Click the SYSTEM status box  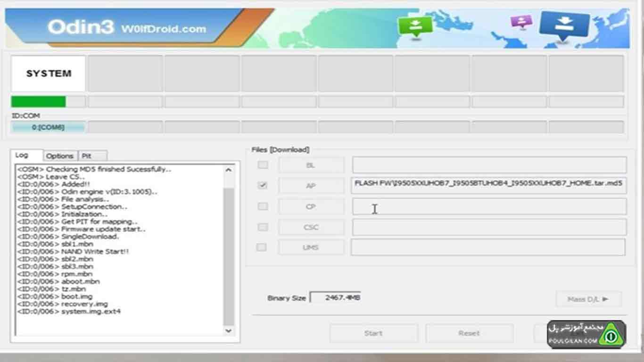(48, 74)
